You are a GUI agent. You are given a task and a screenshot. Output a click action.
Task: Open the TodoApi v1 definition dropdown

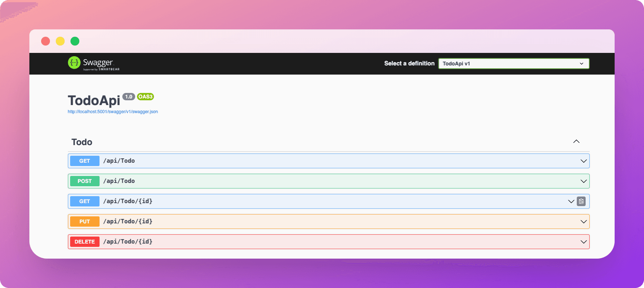click(513, 64)
